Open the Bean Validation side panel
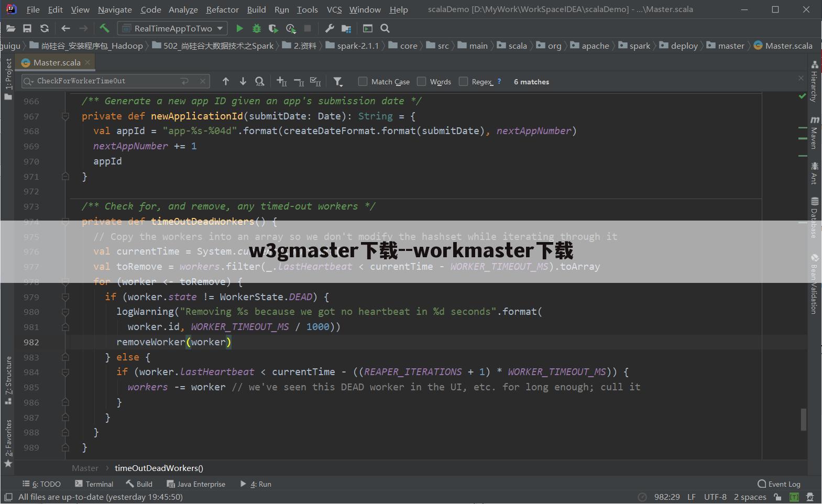The width and height of the screenshot is (822, 504). 814,284
